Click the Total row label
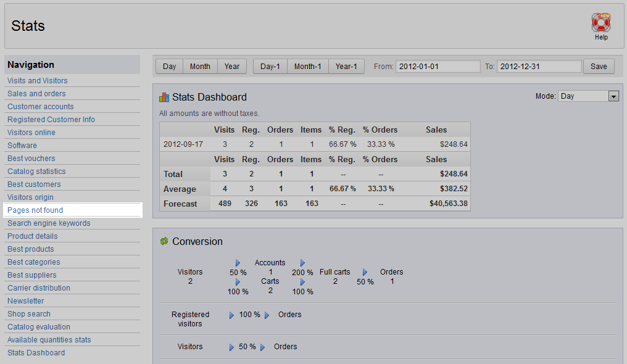Viewport: 627px width, 364px height. [173, 174]
